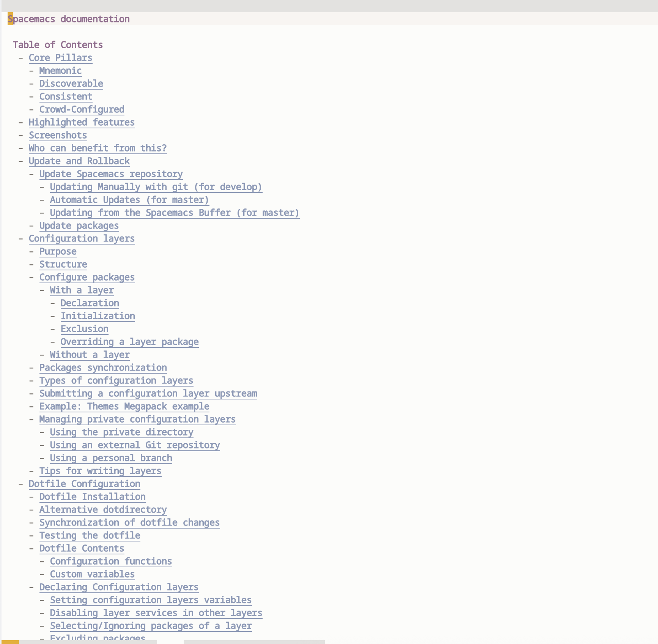The width and height of the screenshot is (658, 644).
Task: Open Tips for writing layers link
Action: pos(100,471)
